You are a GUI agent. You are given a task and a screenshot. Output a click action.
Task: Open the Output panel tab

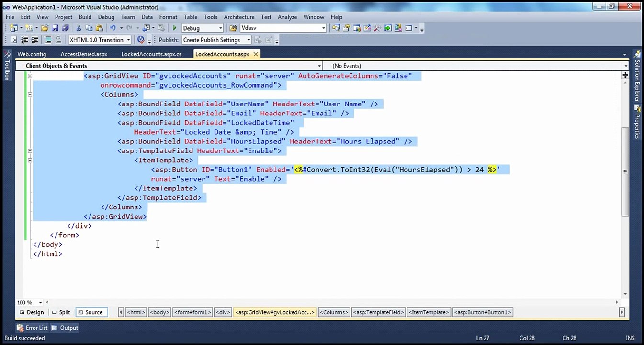[x=65, y=328]
